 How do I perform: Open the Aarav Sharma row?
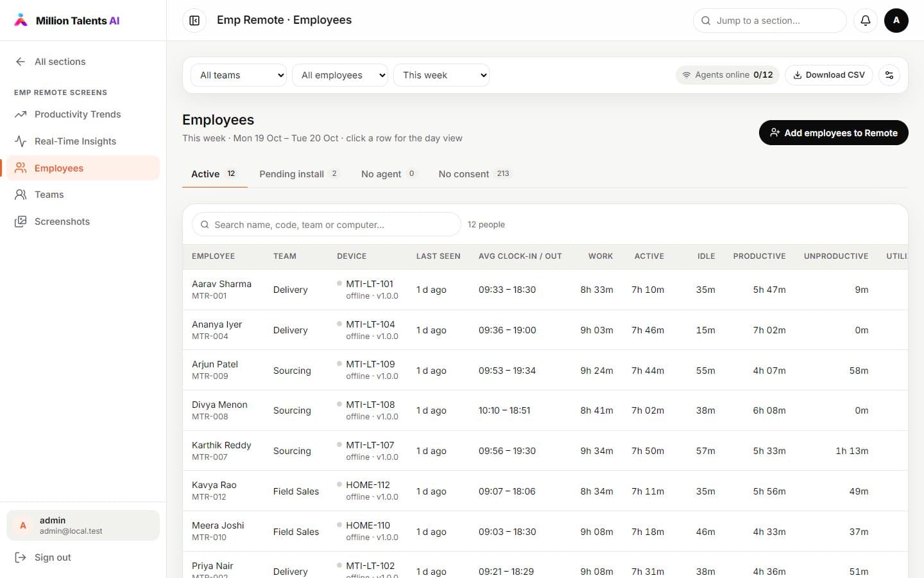point(545,290)
